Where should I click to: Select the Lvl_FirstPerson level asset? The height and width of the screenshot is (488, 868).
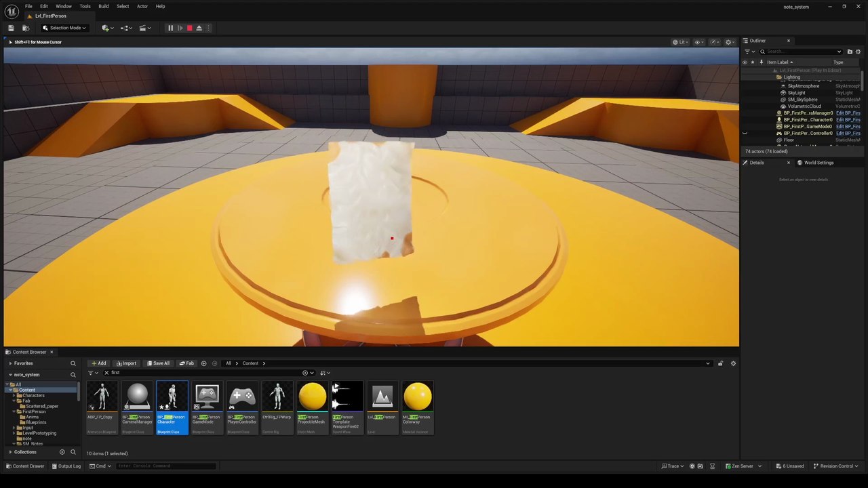pos(382,407)
